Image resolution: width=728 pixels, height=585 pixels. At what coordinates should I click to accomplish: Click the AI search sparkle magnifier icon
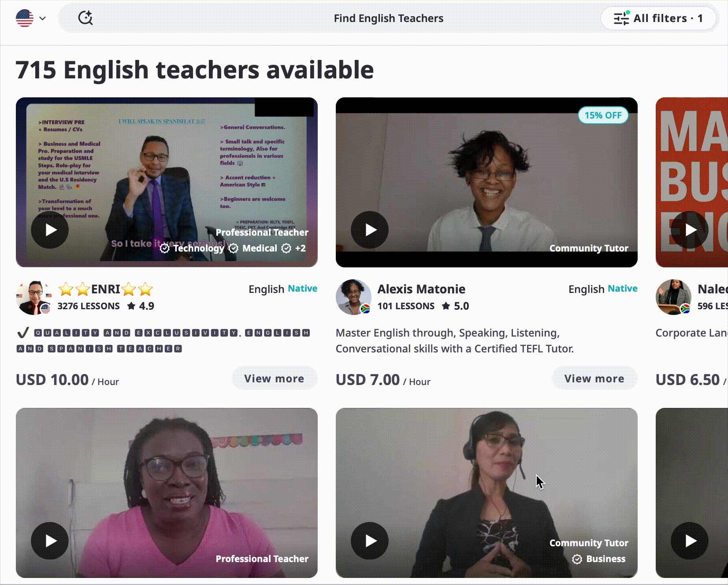coord(85,18)
